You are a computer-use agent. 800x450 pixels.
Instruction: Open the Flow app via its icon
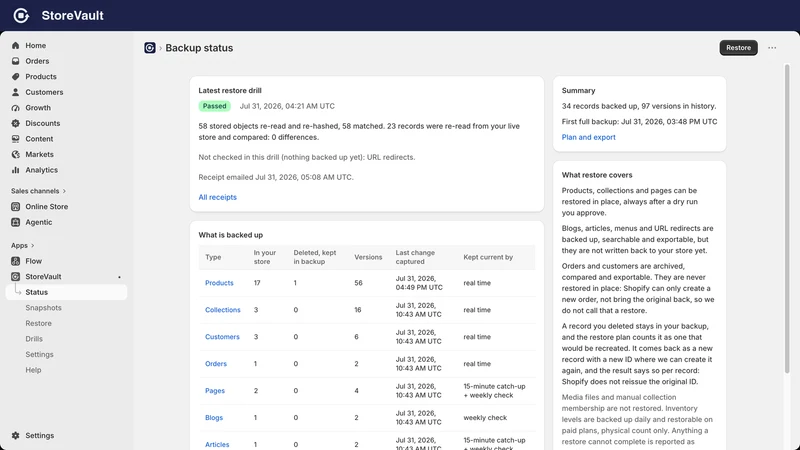pos(15,261)
